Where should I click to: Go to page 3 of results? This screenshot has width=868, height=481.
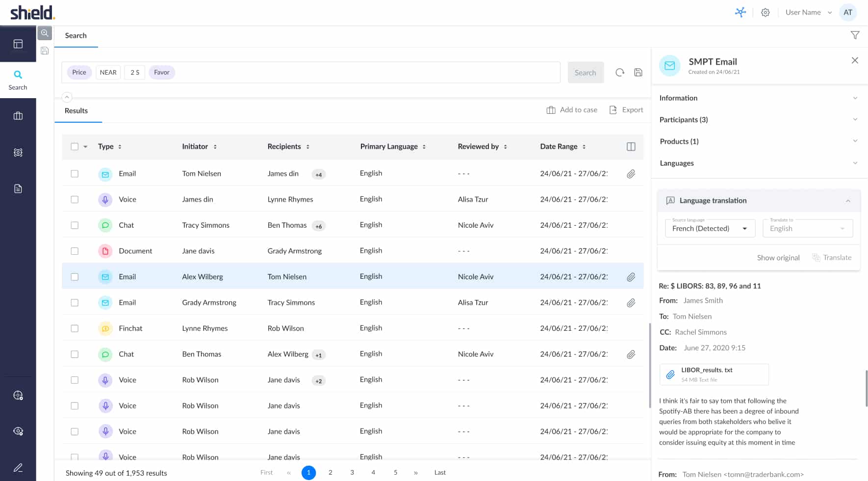tap(352, 473)
